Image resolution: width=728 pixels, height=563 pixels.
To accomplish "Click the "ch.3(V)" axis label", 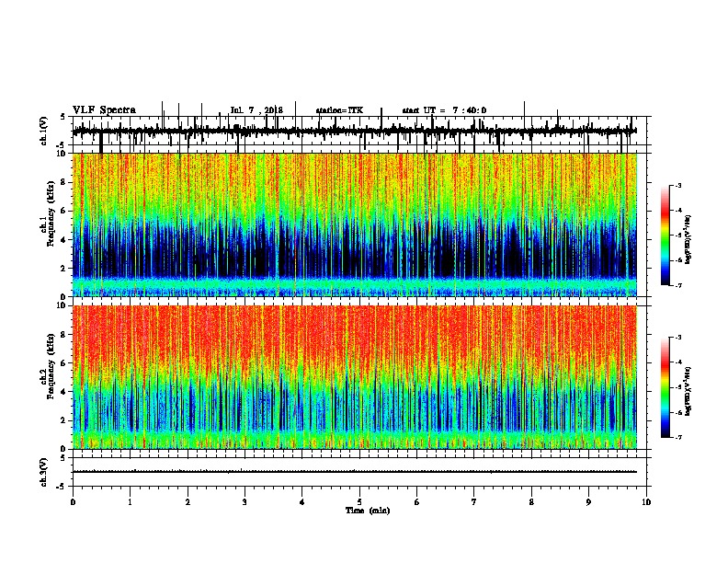I will (x=44, y=472).
